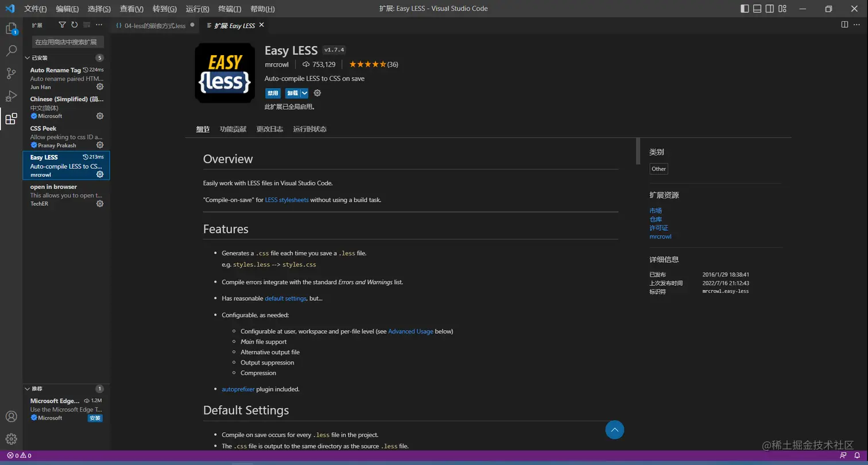This screenshot has width=868, height=465.
Task: Open the Accounts menu icon
Action: point(11,417)
